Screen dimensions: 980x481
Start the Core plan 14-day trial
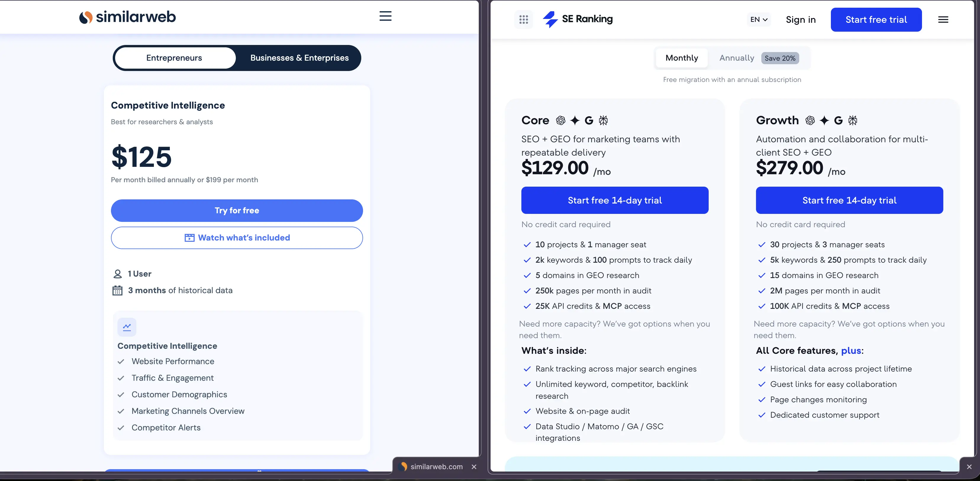pyautogui.click(x=615, y=200)
